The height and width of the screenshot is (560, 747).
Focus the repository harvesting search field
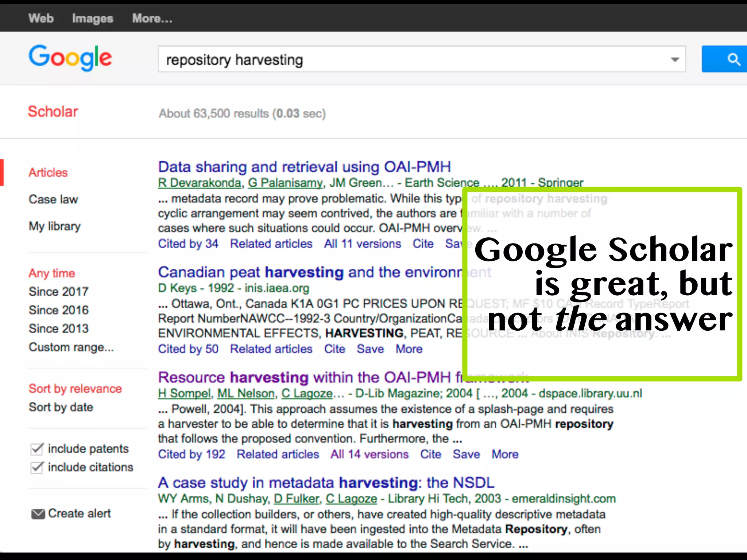[x=422, y=59]
